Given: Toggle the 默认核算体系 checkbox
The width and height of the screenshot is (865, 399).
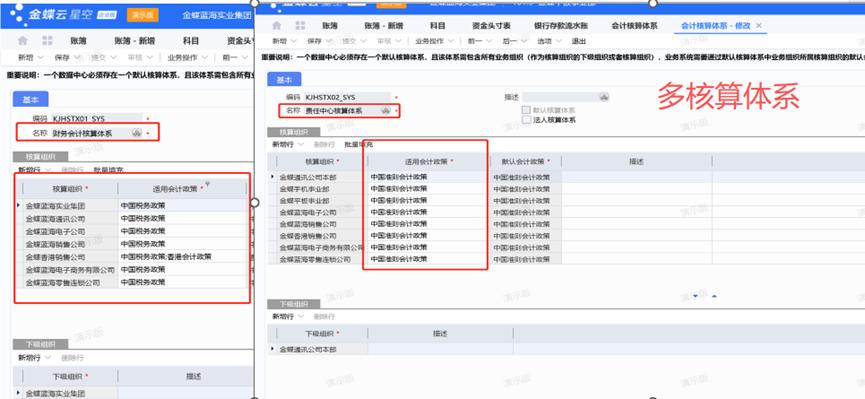Looking at the screenshot, I should click(x=526, y=110).
